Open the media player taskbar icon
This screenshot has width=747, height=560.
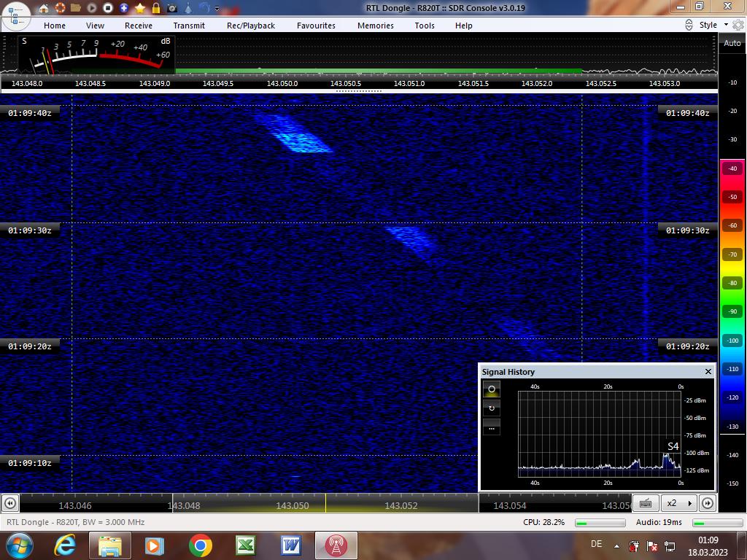[x=155, y=545]
